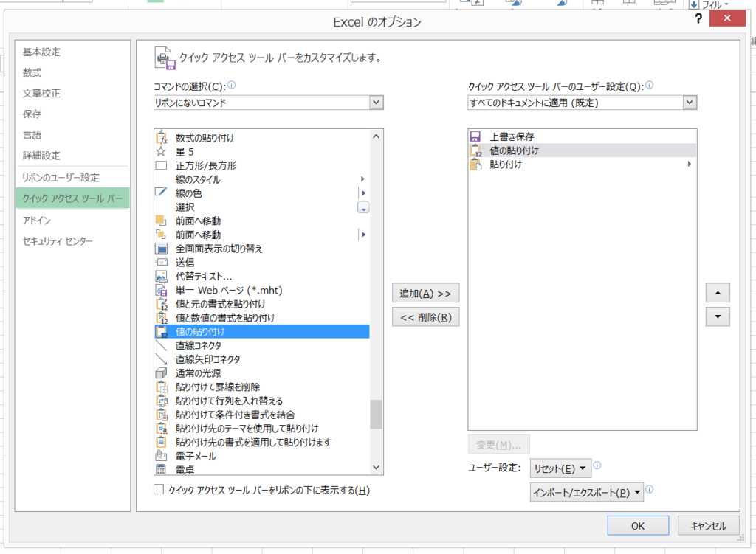The width and height of the screenshot is (756, 554).
Task: Click info icon beside インポート/エクスポート
Action: click(x=650, y=489)
